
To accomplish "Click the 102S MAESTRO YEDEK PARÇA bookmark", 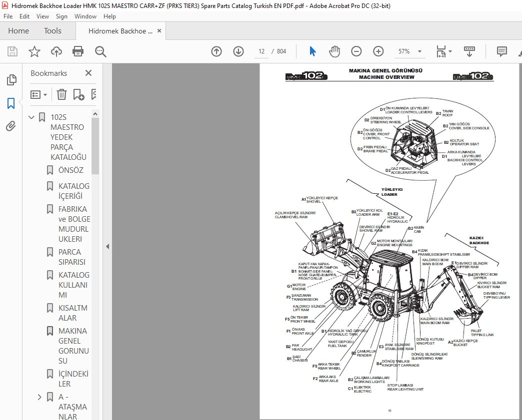I will 68,137.
